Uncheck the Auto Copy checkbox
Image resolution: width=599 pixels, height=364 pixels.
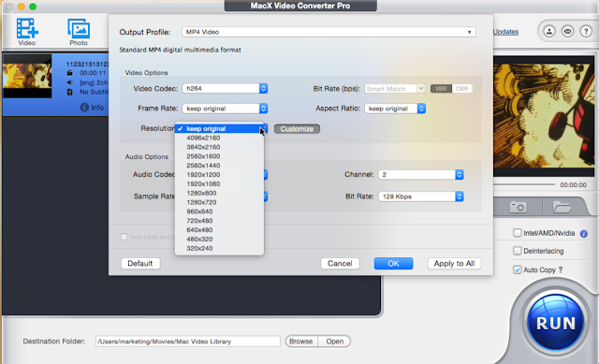518,269
